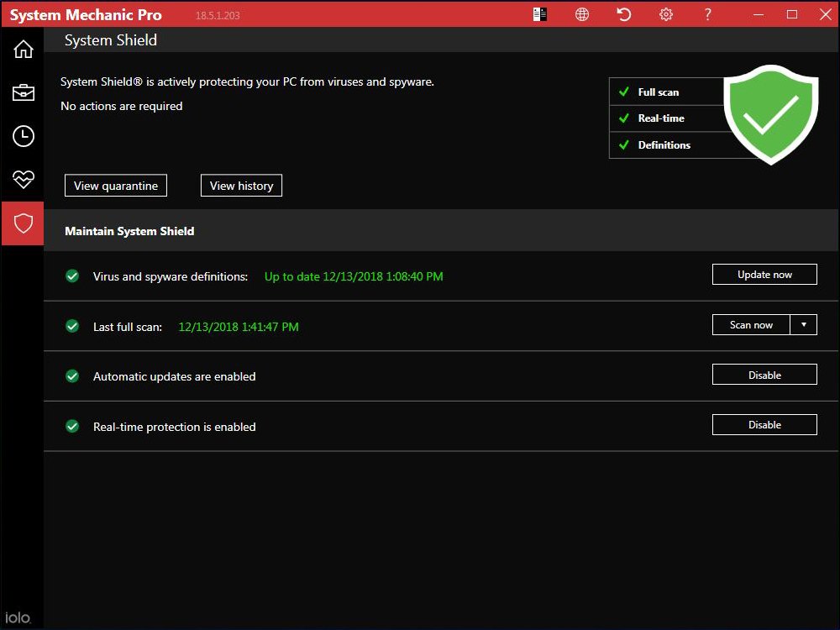Open the Home dashboard icon

tap(23, 49)
